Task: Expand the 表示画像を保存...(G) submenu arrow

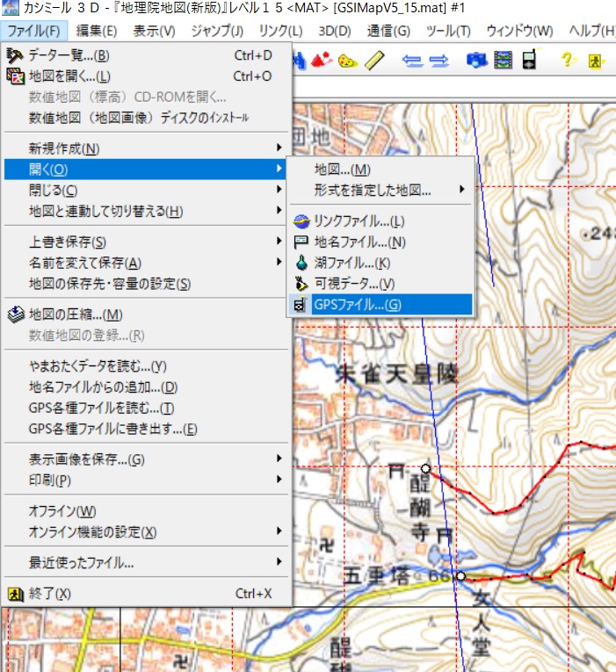Action: tap(279, 459)
